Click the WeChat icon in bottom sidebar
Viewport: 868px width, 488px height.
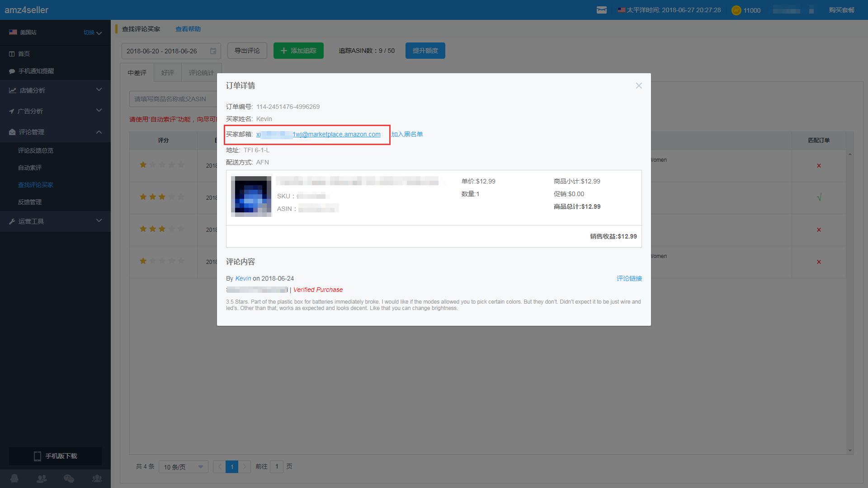[x=69, y=478]
